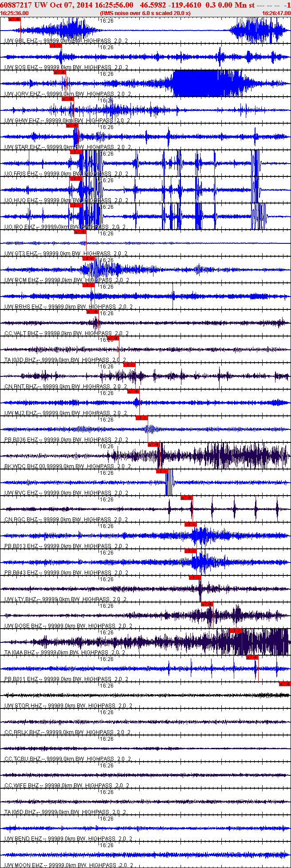Viewport: 291px width, 868px height.
Task: Click the 'PB B013 EHZ' station label
Action: click(x=21, y=546)
